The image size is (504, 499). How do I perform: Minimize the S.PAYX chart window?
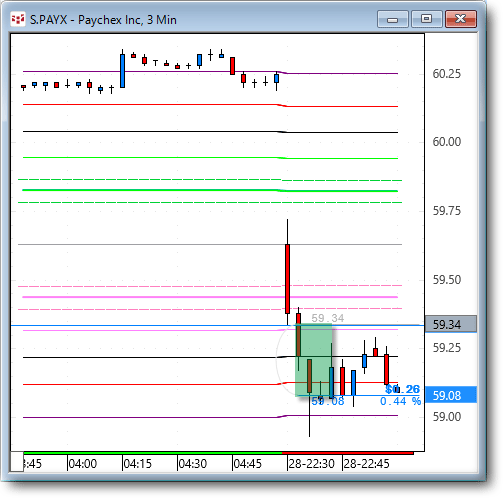pyautogui.click(x=393, y=19)
